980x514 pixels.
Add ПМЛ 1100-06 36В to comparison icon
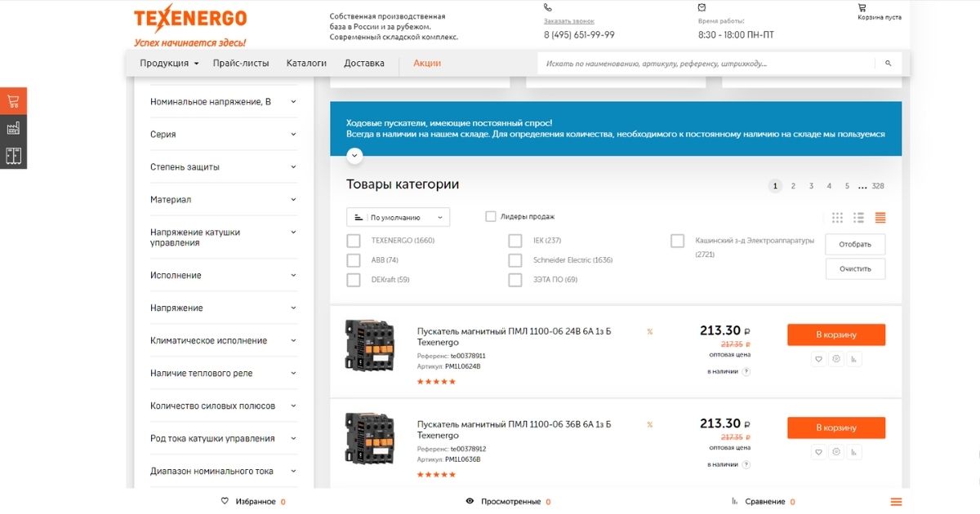853,452
